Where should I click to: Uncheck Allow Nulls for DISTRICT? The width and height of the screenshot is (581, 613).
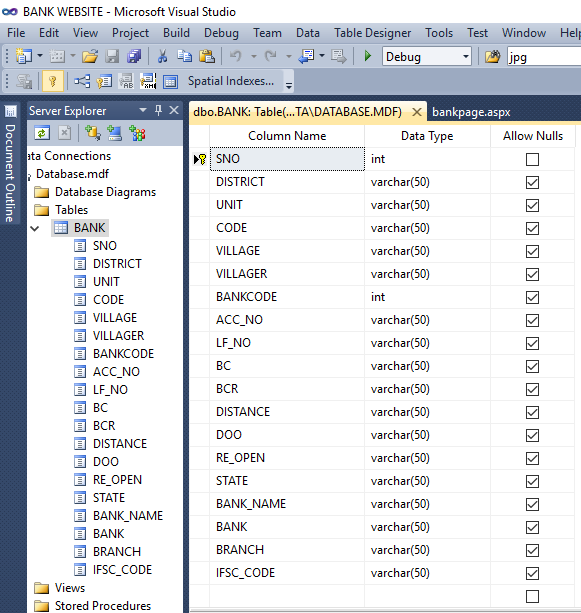click(532, 183)
